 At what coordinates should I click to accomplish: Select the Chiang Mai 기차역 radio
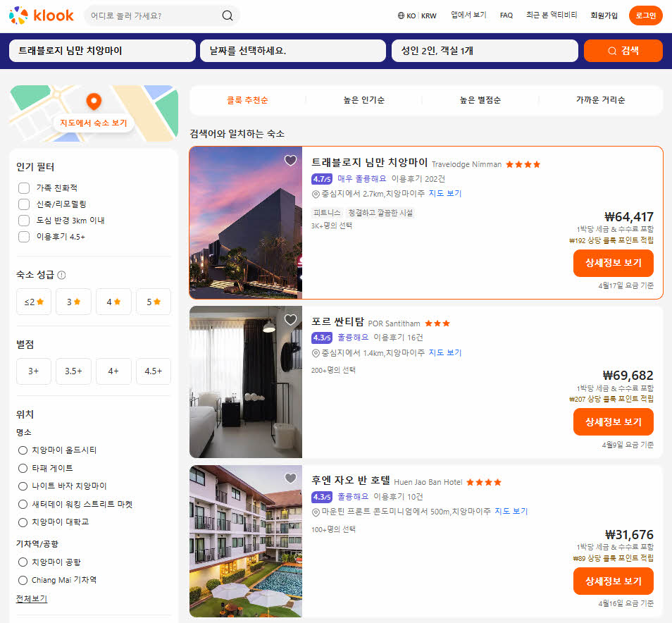point(23,580)
